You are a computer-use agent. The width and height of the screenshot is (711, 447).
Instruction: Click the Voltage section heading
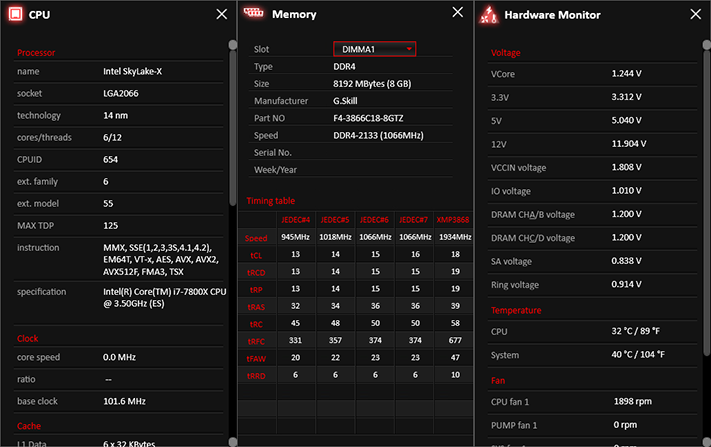pos(506,53)
